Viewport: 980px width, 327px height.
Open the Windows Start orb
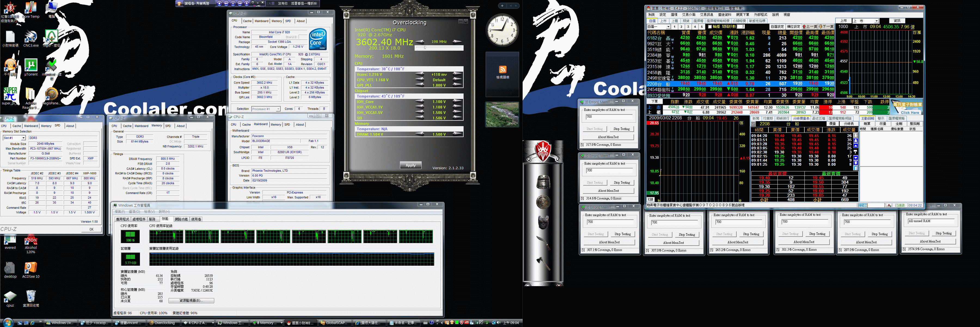click(7, 323)
